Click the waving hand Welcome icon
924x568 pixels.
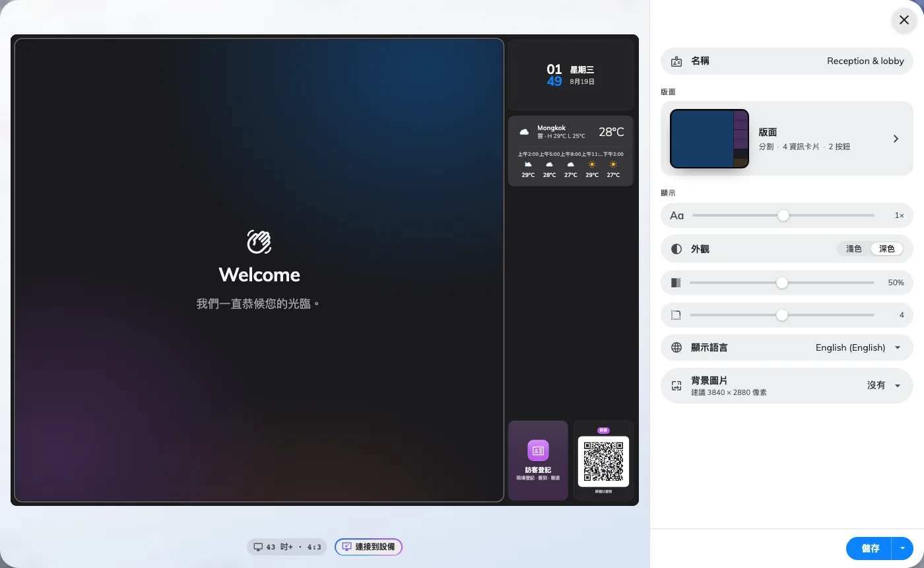coord(259,242)
